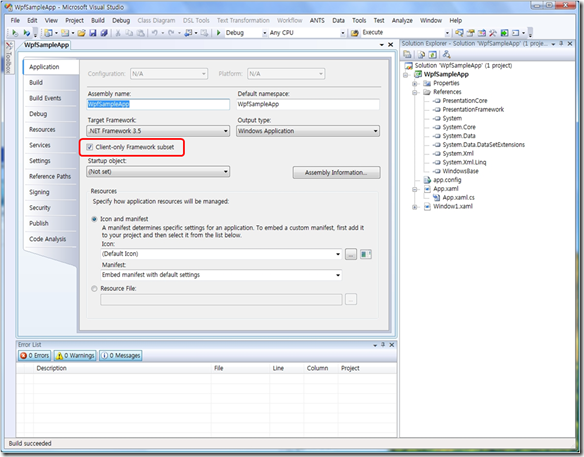Image resolution: width=584 pixels, height=457 pixels.
Task: Click the browse button next to Icon dropdown
Action: point(351,254)
